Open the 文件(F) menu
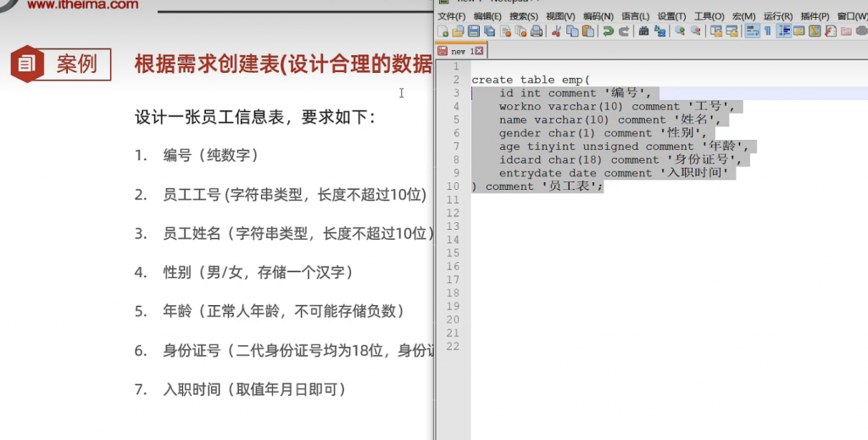Image resolution: width=868 pixels, height=440 pixels. coord(451,16)
